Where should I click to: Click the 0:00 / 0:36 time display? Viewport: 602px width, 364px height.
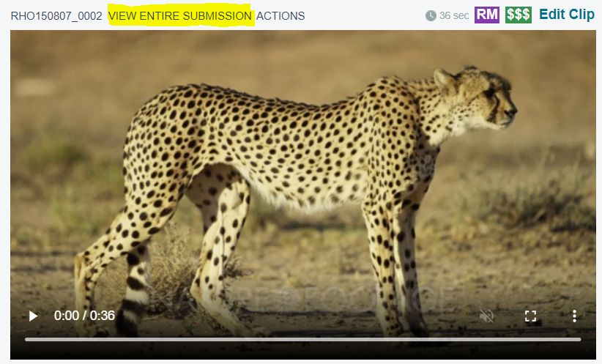(x=84, y=316)
